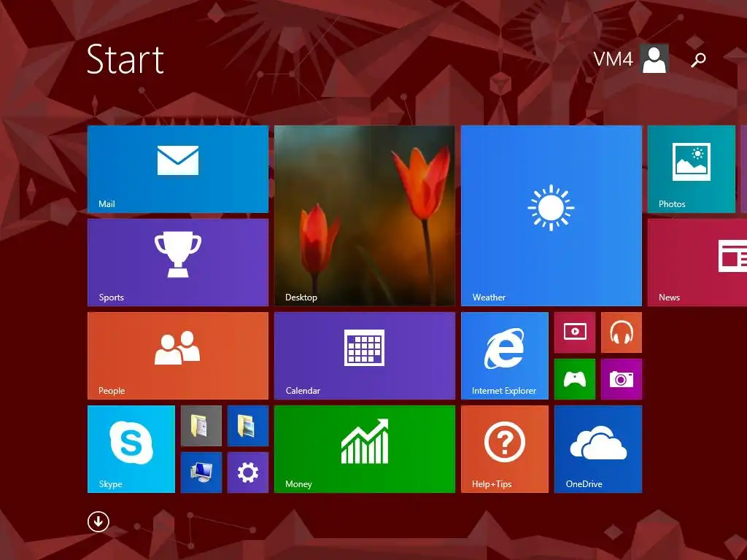Viewport: 747px width, 560px height.
Task: Open the Photos tile
Action: click(x=692, y=169)
